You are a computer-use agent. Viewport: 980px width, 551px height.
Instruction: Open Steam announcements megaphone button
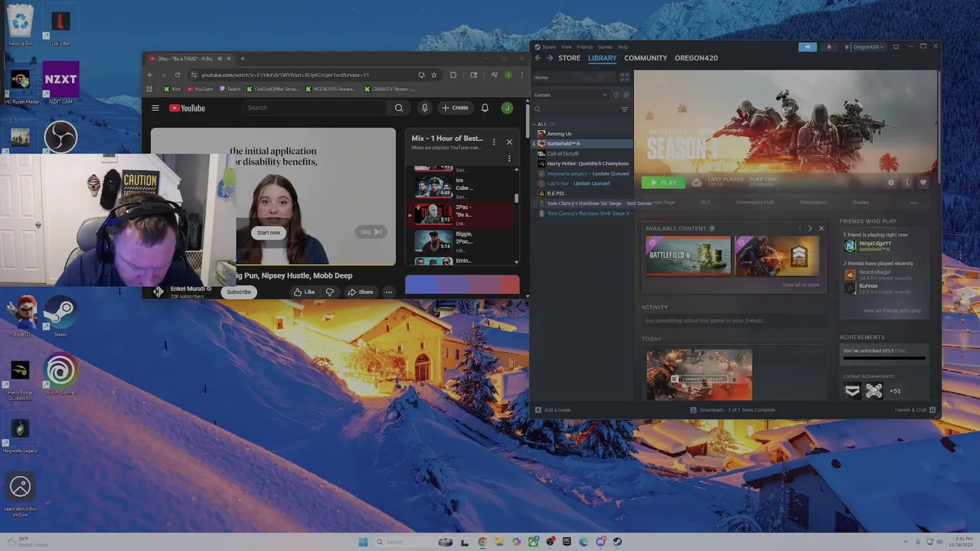coord(808,47)
